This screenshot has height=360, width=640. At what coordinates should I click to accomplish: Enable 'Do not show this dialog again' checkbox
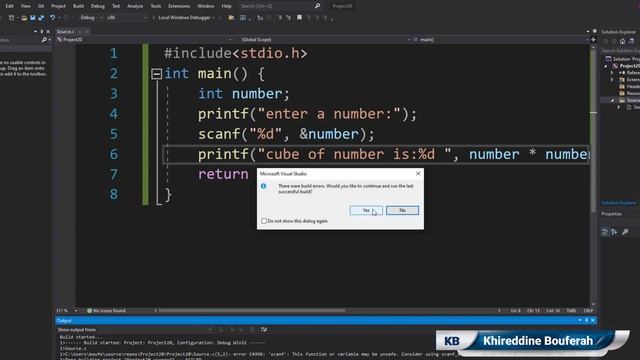(x=264, y=221)
